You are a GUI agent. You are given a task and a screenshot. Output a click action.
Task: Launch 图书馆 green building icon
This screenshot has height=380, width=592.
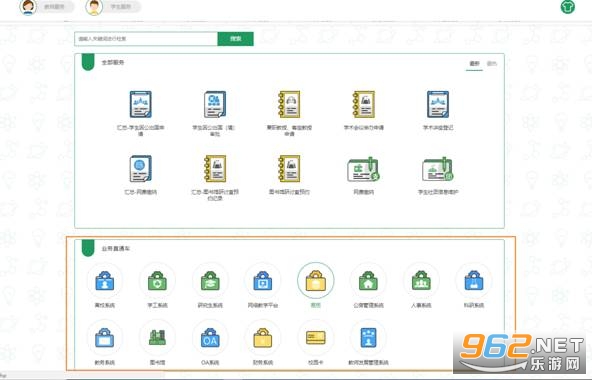pyautogui.click(x=157, y=338)
